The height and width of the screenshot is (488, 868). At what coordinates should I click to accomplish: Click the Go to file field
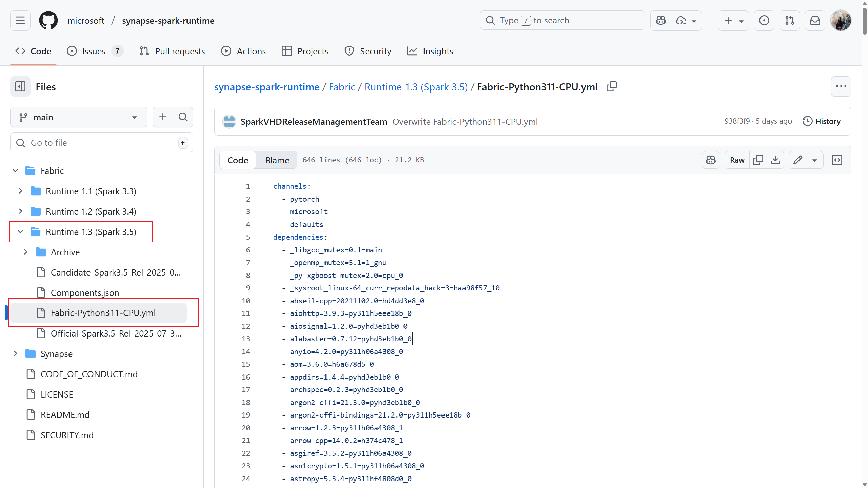coord(102,143)
